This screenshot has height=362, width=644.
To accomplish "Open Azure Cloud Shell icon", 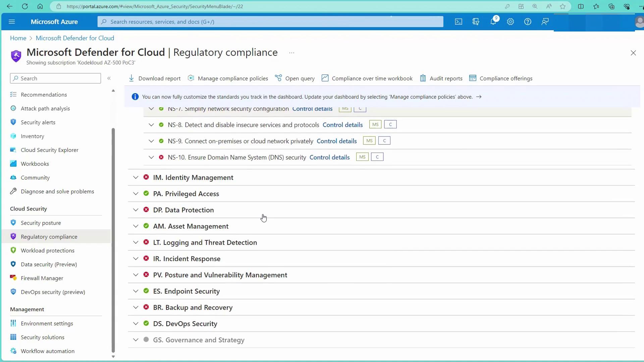I will click(459, 22).
